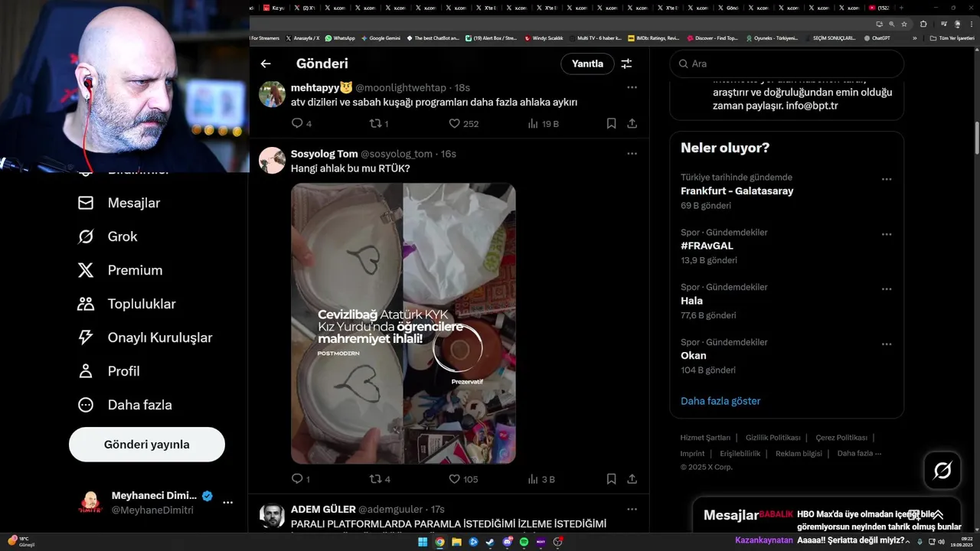Bookmark this page with the star icon
Viewport: 980px width, 551px height.
pos(903,24)
